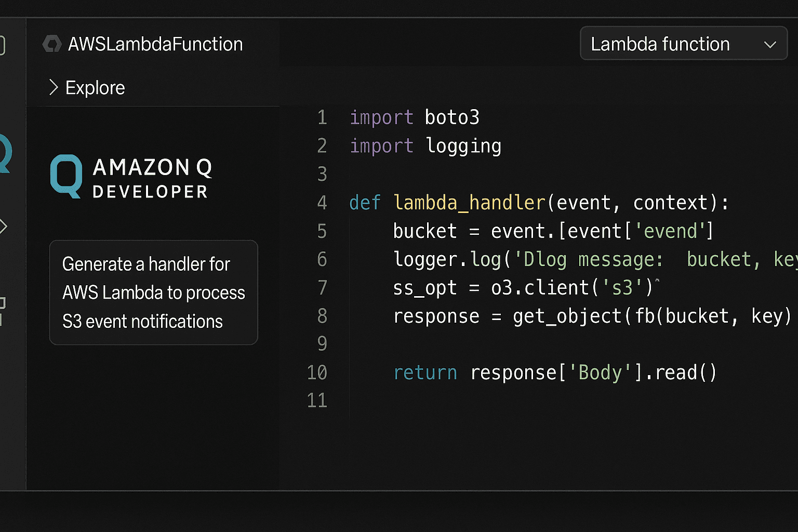Click line number 11 in gutter
This screenshot has height=532, width=798.
(317, 401)
